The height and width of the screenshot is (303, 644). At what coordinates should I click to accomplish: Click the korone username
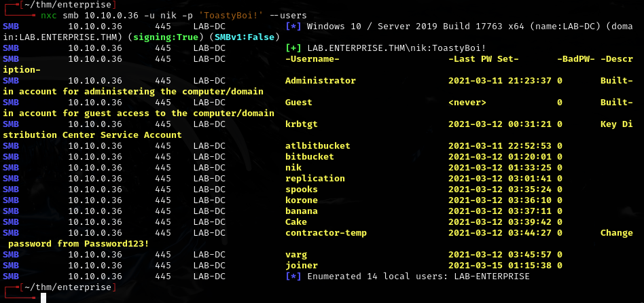point(302,200)
